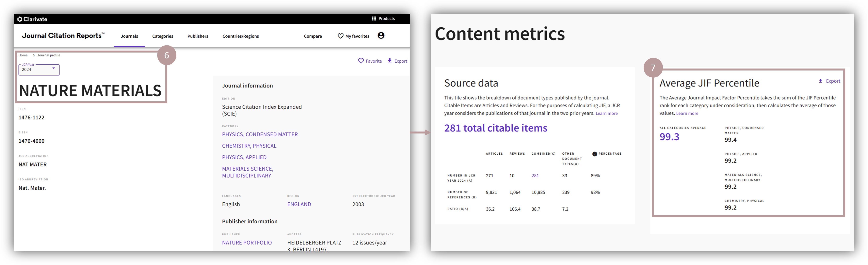This screenshot has height=265, width=868.
Task: Click the Journal Citation Reports title
Action: (63, 35)
